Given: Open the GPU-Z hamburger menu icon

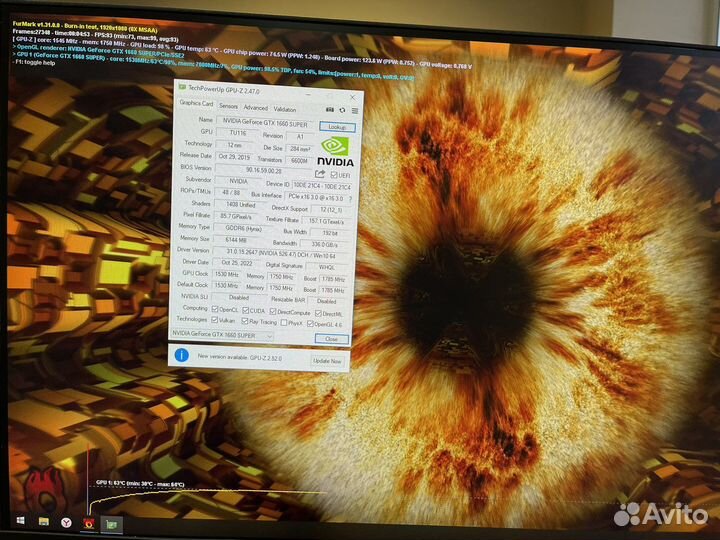Looking at the screenshot, I should (x=354, y=111).
